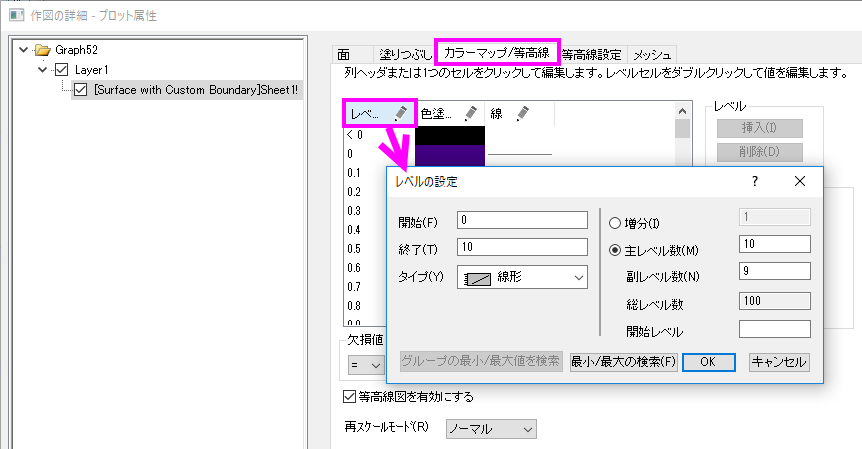Toggle the 等高線図を有効にする checkbox
The image size is (862, 449).
tap(349, 396)
